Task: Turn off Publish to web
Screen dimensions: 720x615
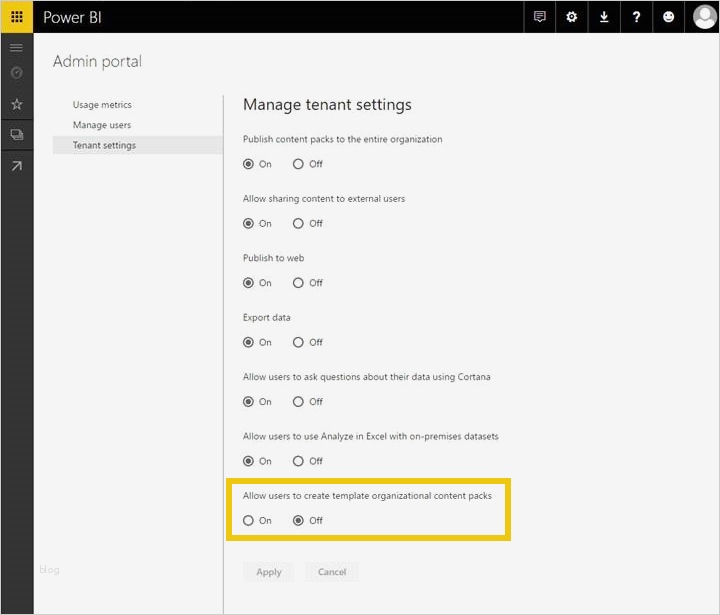Action: click(x=298, y=283)
